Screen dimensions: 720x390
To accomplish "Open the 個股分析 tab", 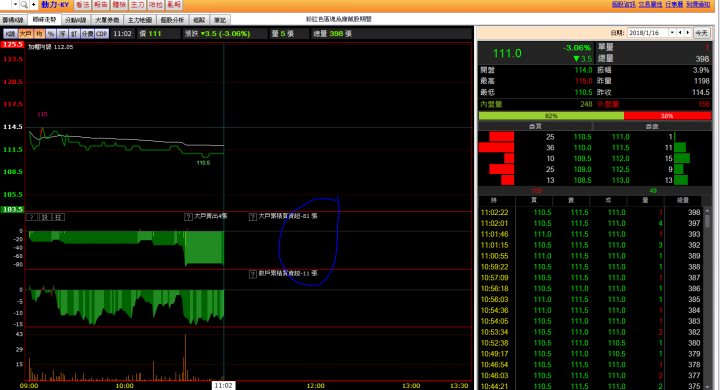I will 172,20.
